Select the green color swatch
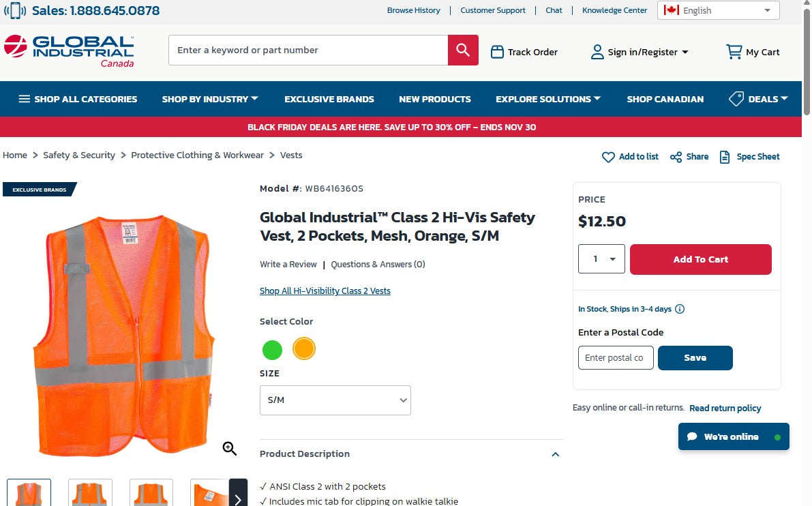The width and height of the screenshot is (812, 506). coord(272,349)
